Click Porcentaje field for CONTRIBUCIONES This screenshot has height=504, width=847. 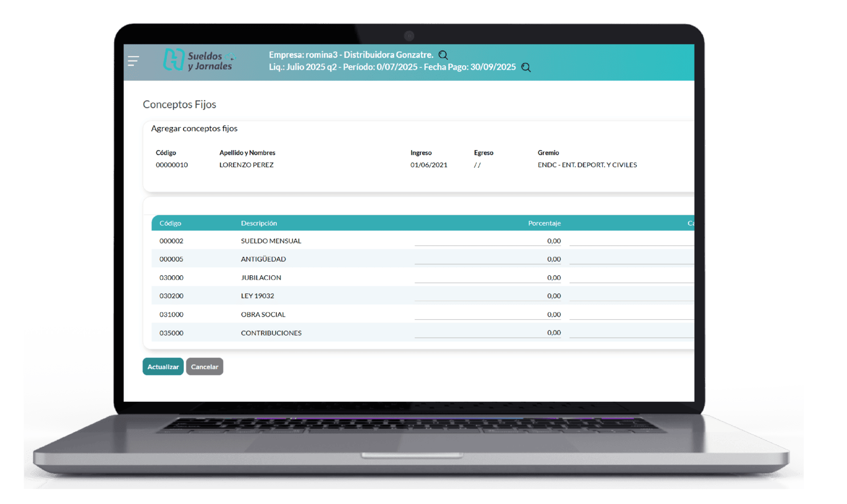(x=488, y=332)
